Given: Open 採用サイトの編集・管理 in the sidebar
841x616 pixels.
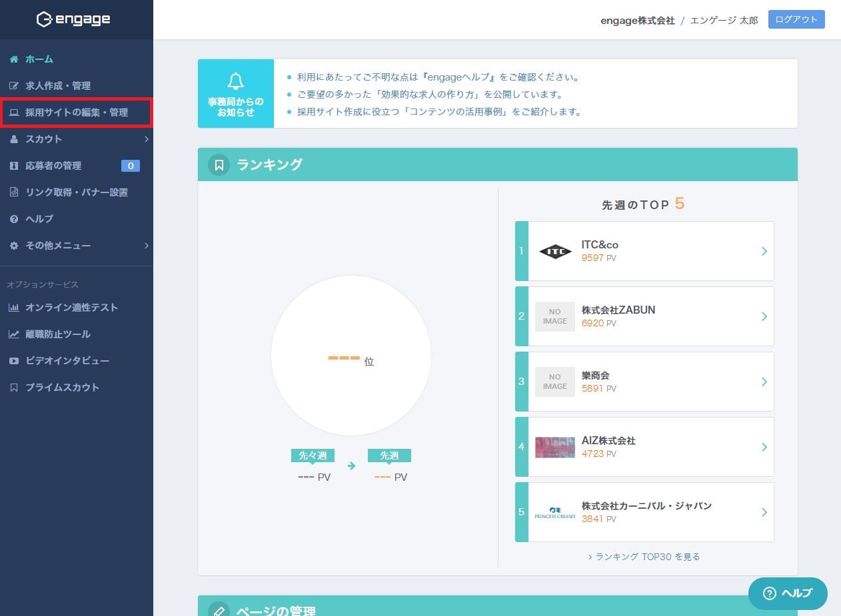Looking at the screenshot, I should [x=77, y=113].
